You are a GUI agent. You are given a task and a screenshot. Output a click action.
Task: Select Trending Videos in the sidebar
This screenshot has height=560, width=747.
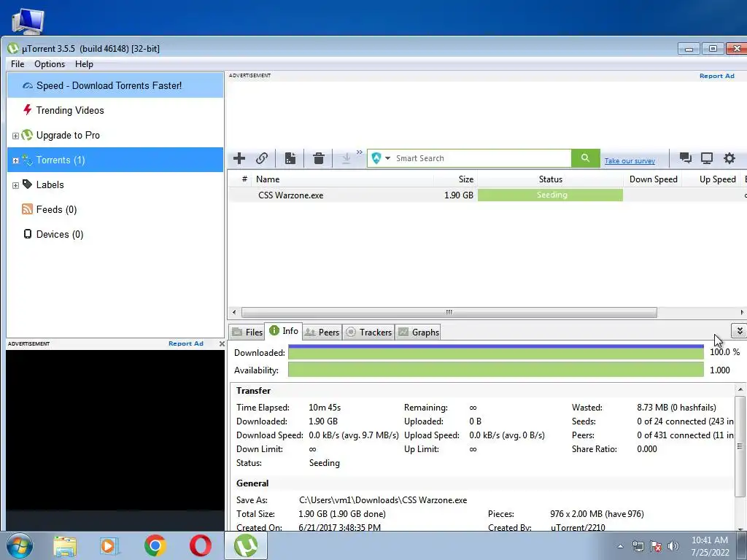[x=115, y=111]
